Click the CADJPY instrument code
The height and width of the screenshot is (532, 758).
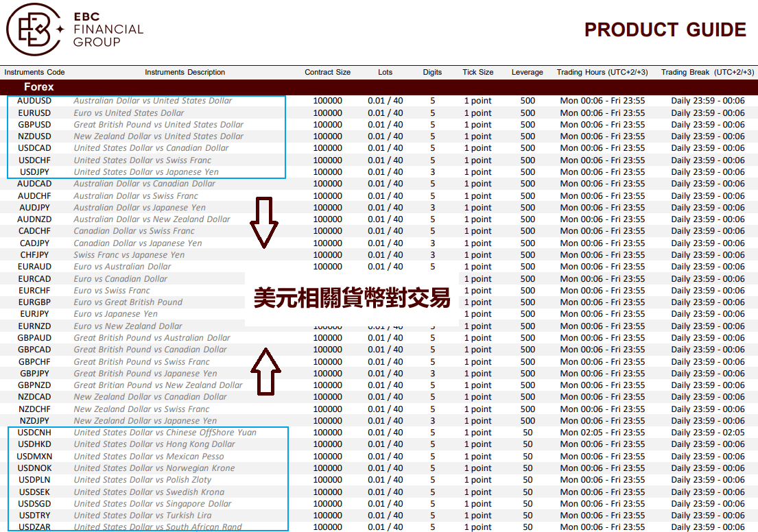point(34,243)
